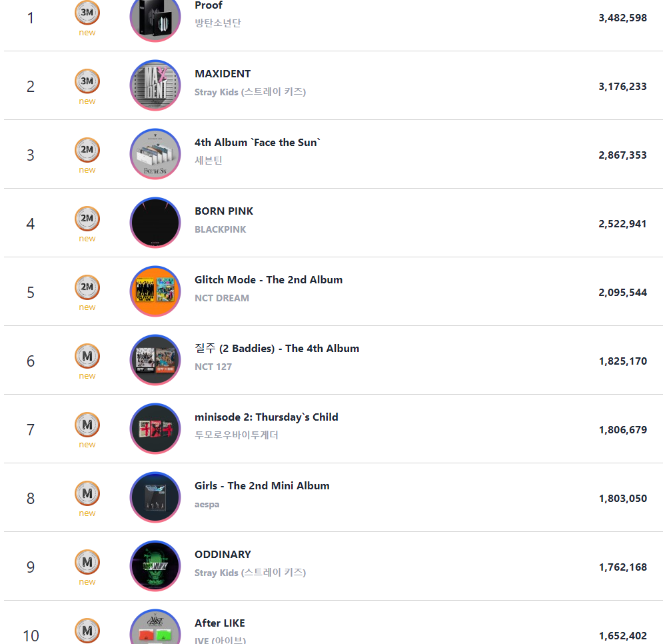The image size is (663, 644).
Task: Open the Proof album cover thumbnail
Action: pos(155,17)
